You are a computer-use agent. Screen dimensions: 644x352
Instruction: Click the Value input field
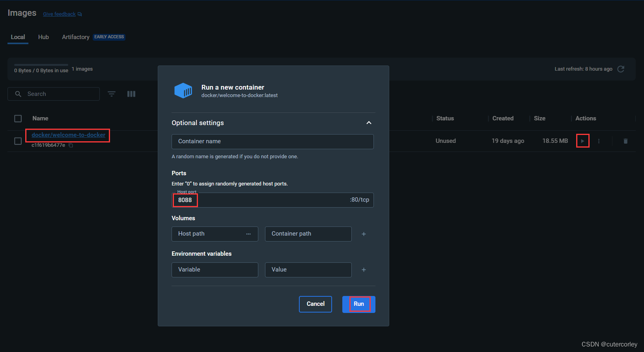click(x=308, y=270)
